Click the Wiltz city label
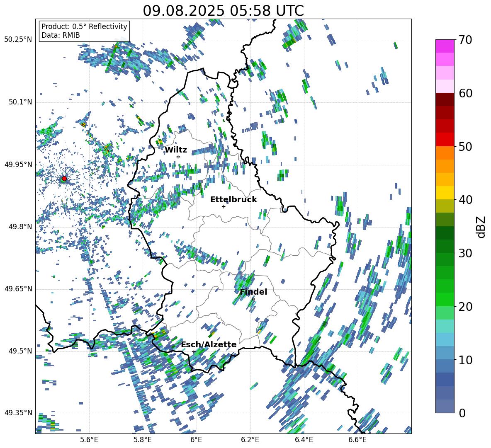Viewport: 491px width, 448px height. coord(176,150)
